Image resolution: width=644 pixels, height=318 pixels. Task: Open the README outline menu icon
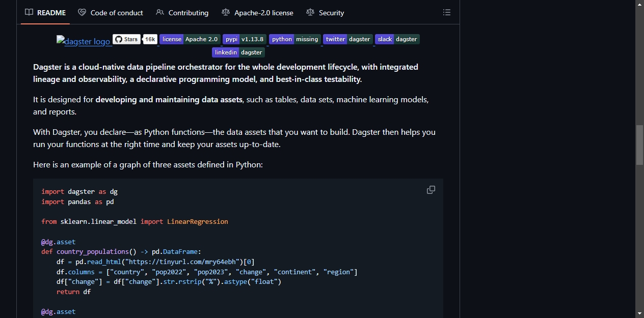point(447,12)
